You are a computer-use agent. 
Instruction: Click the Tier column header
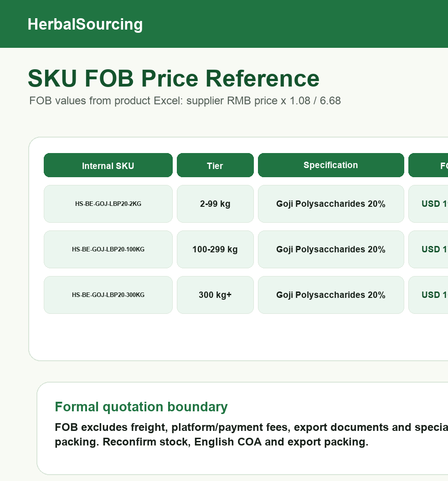point(215,165)
